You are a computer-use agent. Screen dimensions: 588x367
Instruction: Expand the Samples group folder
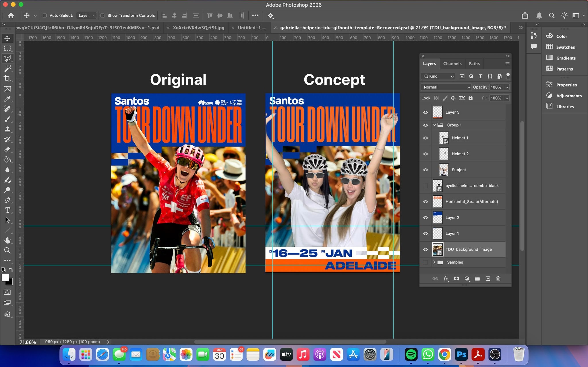coord(434,262)
